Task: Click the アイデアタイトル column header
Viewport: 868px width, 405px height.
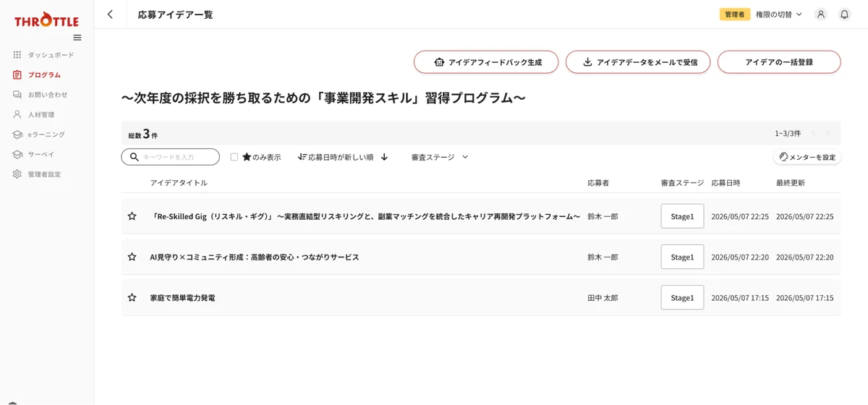Action: 179,183
